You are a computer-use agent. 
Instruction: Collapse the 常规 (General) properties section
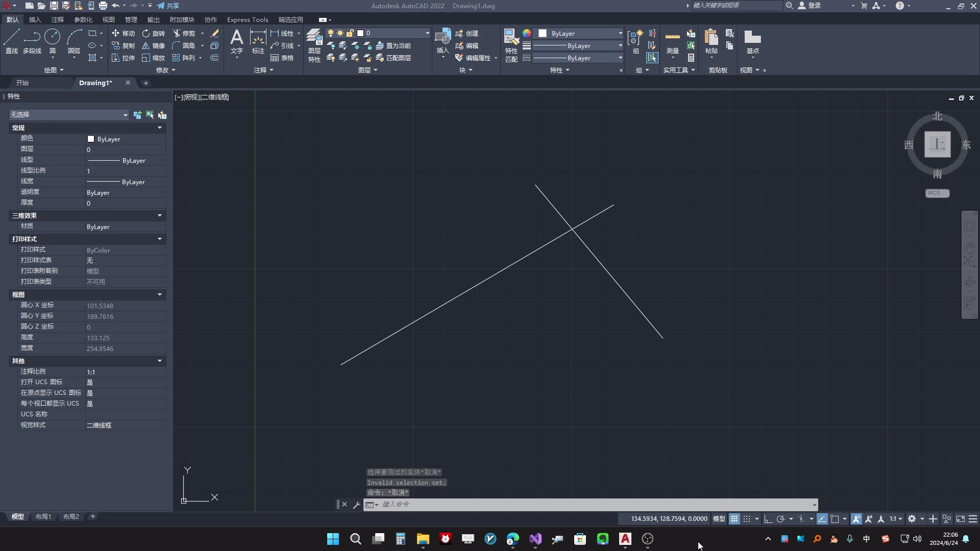[160, 128]
